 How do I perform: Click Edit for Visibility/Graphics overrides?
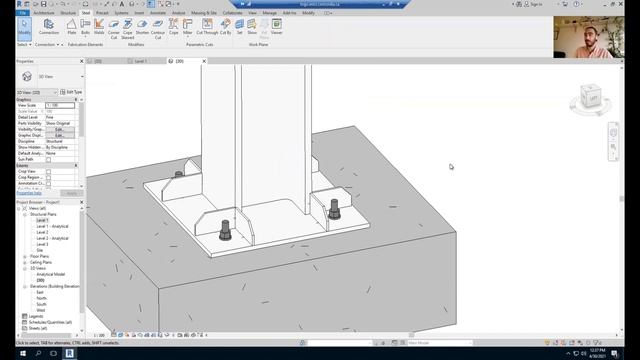[x=60, y=129]
